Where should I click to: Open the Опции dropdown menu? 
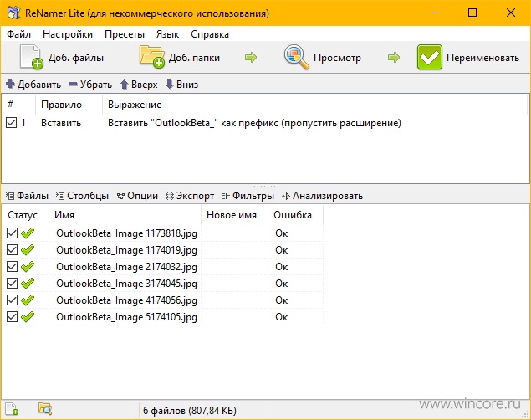137,196
